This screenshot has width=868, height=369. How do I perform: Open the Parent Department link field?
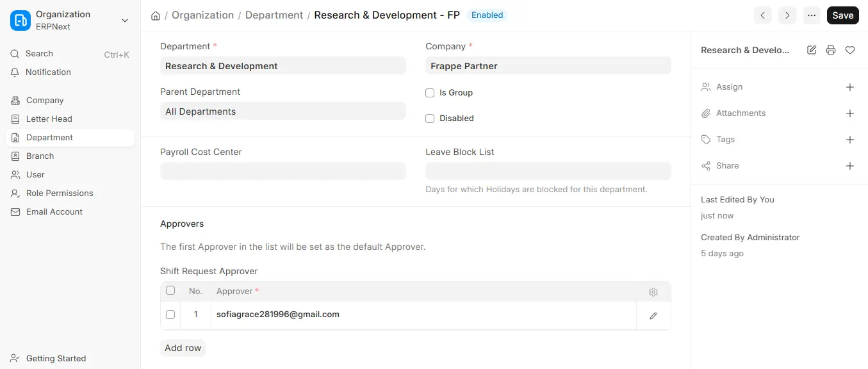coord(283,111)
